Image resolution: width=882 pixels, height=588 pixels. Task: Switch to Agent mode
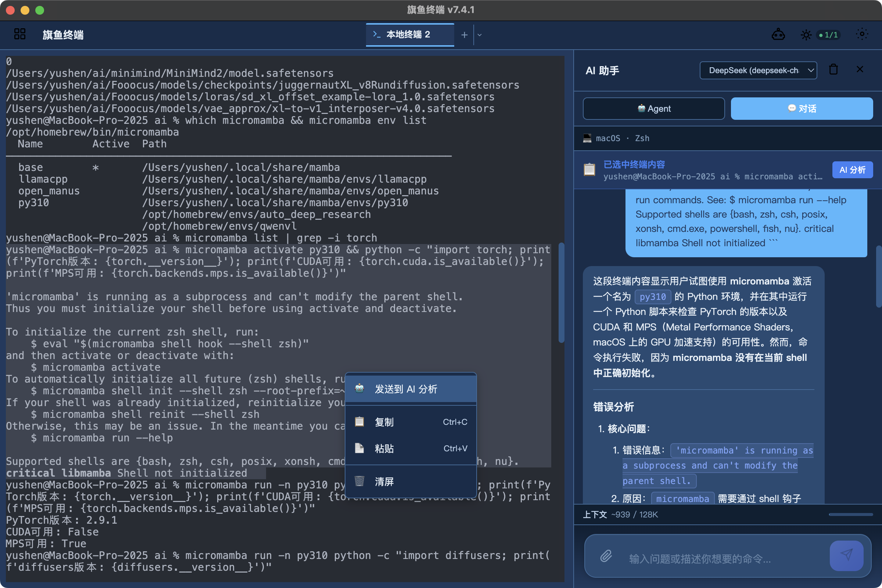pyautogui.click(x=654, y=109)
